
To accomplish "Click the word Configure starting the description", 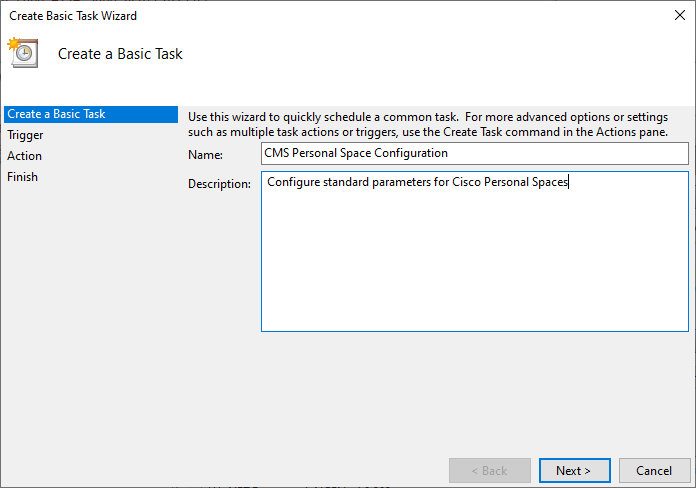I will pyautogui.click(x=293, y=182).
